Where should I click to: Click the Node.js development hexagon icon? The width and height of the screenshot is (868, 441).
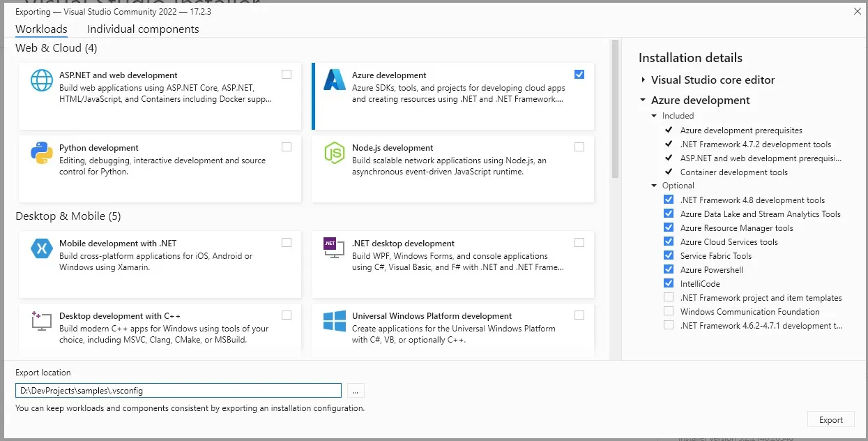(x=335, y=153)
